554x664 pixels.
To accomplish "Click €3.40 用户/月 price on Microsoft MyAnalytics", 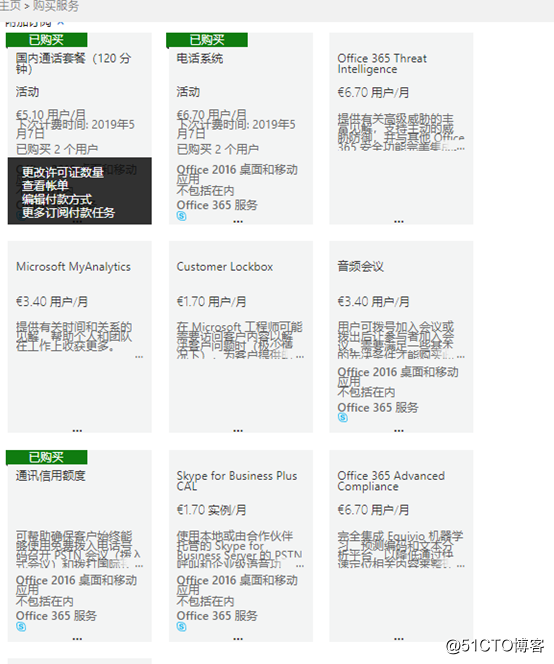I will [52, 302].
